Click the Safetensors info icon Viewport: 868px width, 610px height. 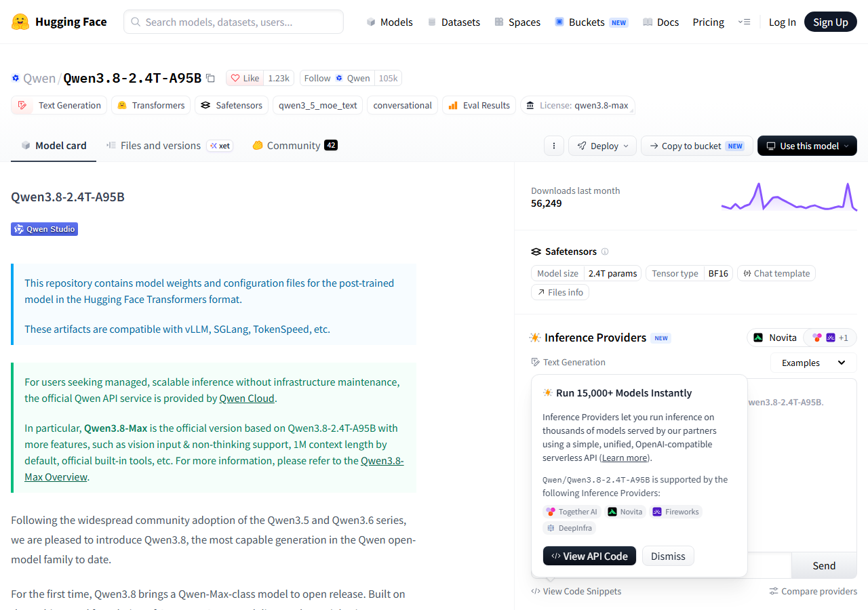[605, 251]
